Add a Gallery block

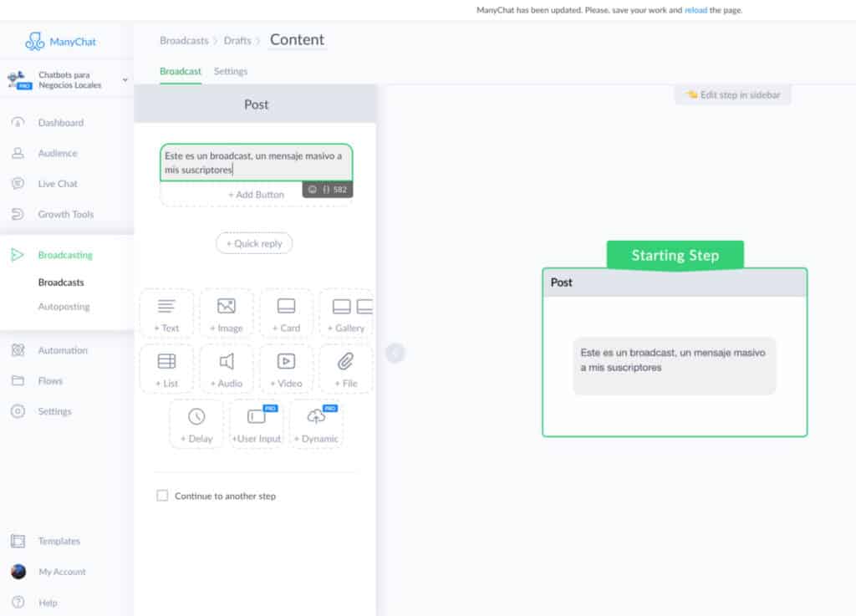click(346, 313)
